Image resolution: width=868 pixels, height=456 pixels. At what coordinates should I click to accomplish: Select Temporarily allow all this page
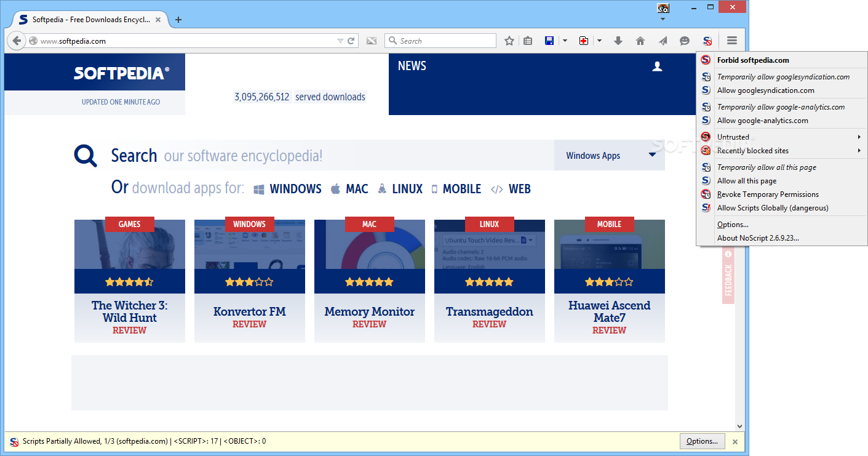point(782,167)
